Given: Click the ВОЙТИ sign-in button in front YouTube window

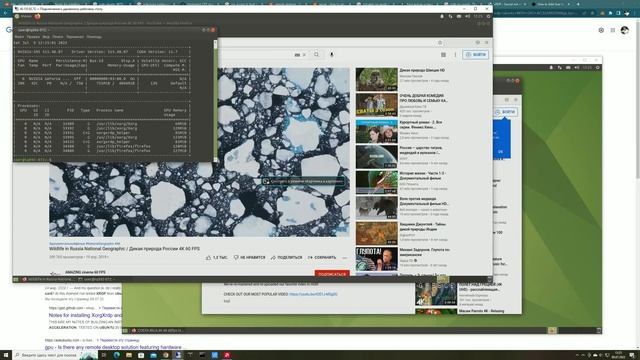Looking at the screenshot, I should click(476, 55).
